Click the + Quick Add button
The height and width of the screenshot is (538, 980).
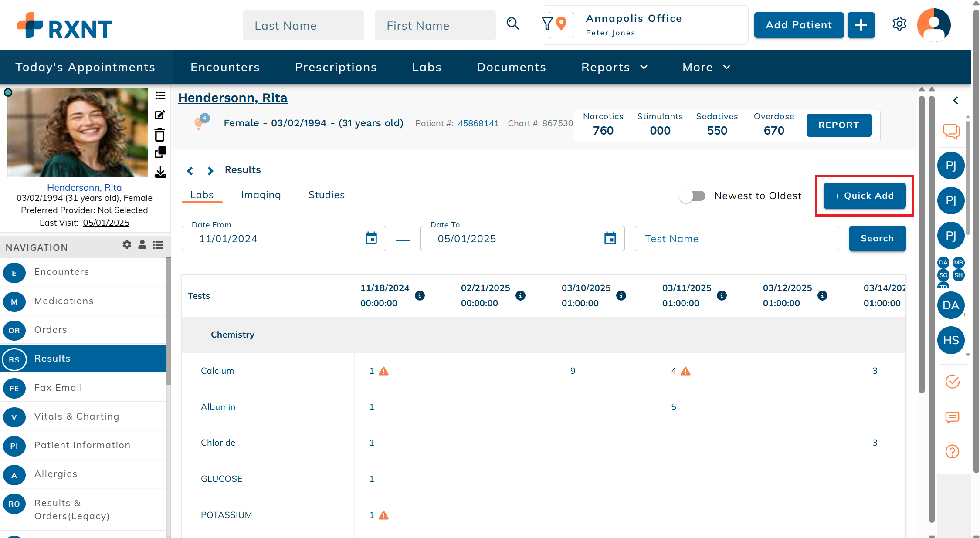pos(865,196)
